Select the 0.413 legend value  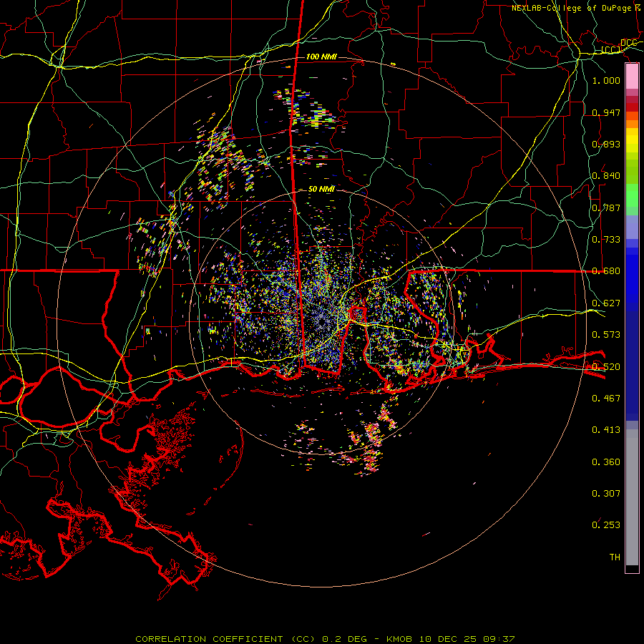pos(606,430)
